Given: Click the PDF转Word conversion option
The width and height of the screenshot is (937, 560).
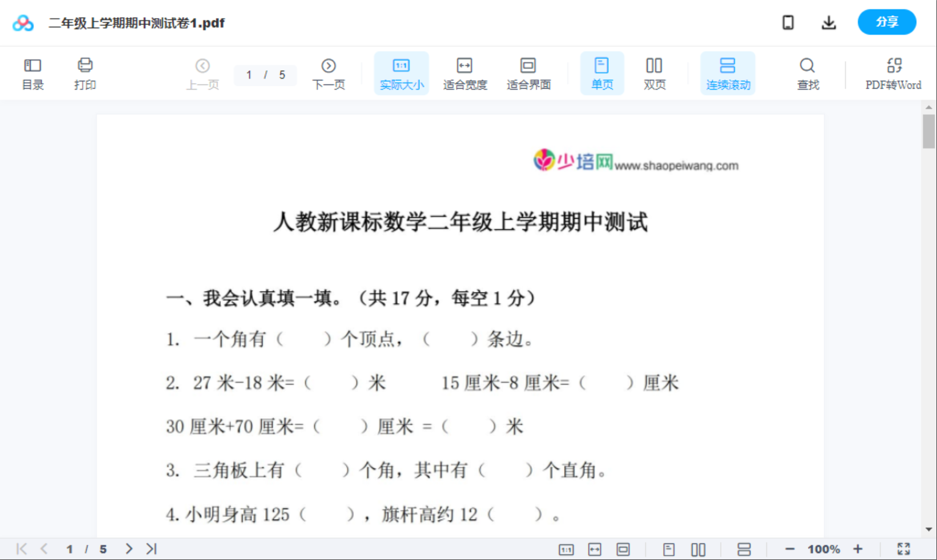Looking at the screenshot, I should pos(894,73).
